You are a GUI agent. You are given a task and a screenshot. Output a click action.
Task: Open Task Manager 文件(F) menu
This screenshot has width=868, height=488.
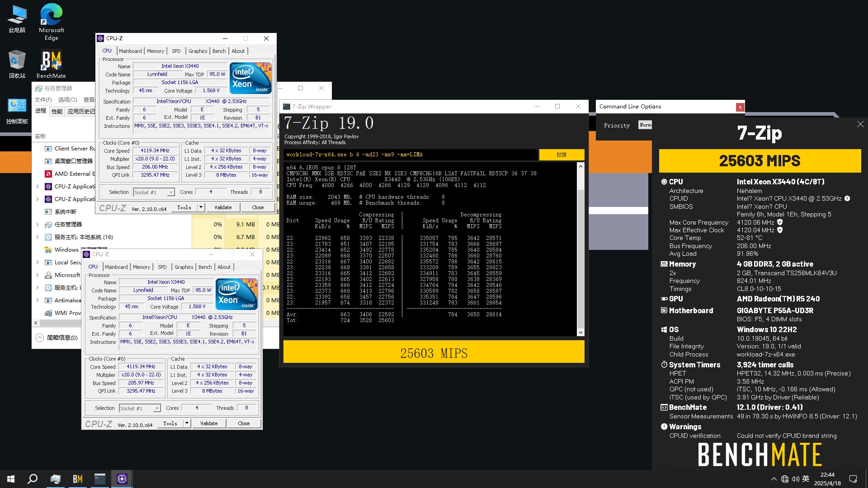[x=43, y=99]
